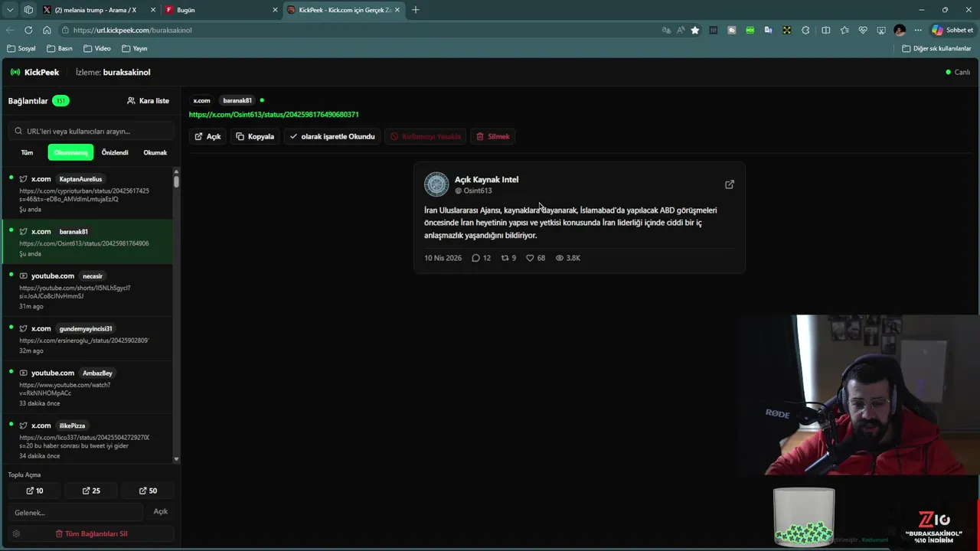
Task: Click the Açık Kaynak Intel profile avatar
Action: pyautogui.click(x=436, y=184)
